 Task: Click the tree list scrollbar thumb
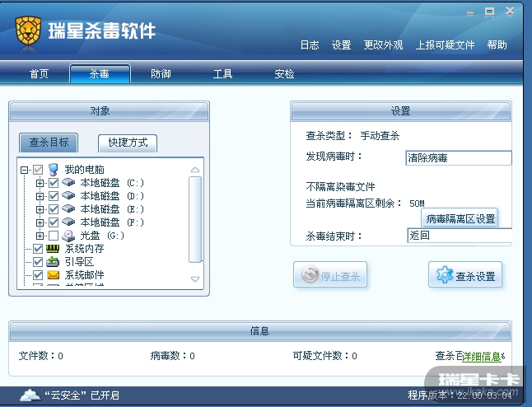click(195, 220)
